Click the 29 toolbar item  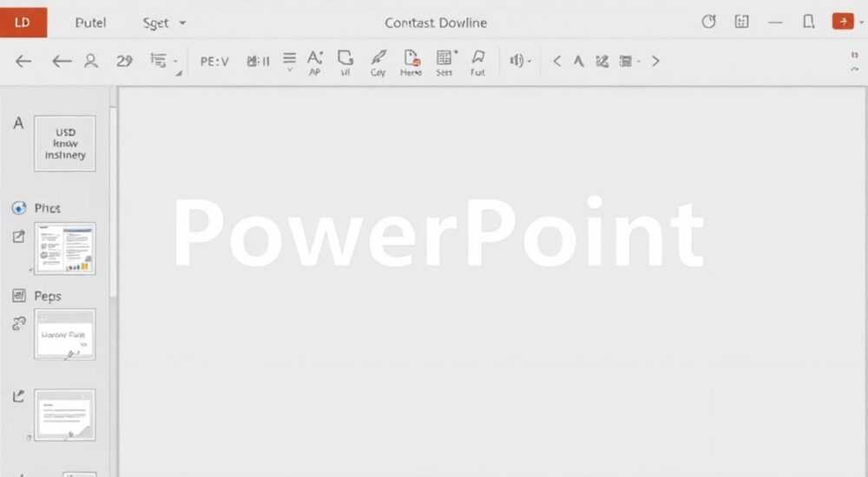(124, 61)
